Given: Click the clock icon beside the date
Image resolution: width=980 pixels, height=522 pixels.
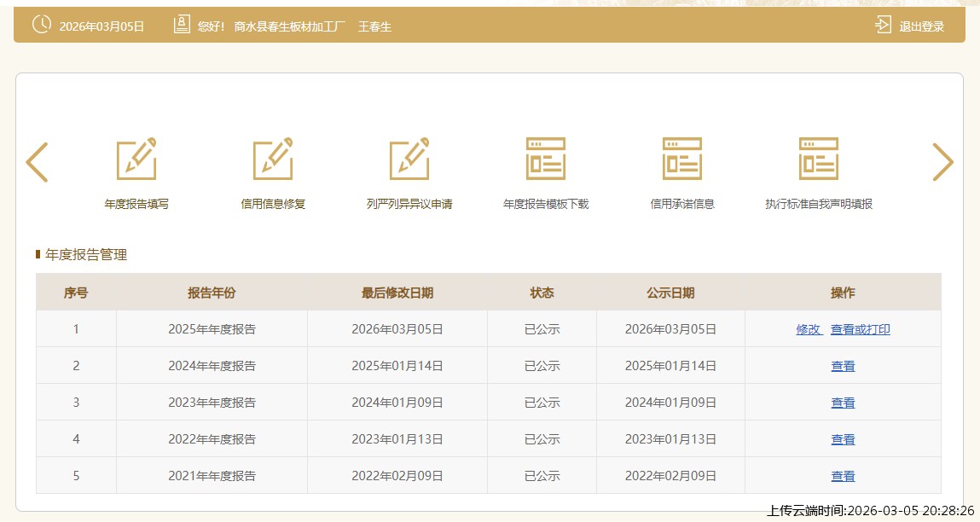Looking at the screenshot, I should [41, 26].
